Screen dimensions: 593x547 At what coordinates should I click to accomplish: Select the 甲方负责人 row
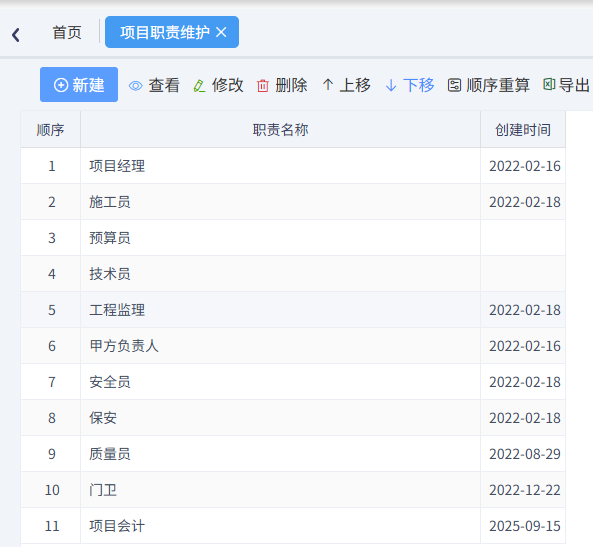[x=293, y=346]
